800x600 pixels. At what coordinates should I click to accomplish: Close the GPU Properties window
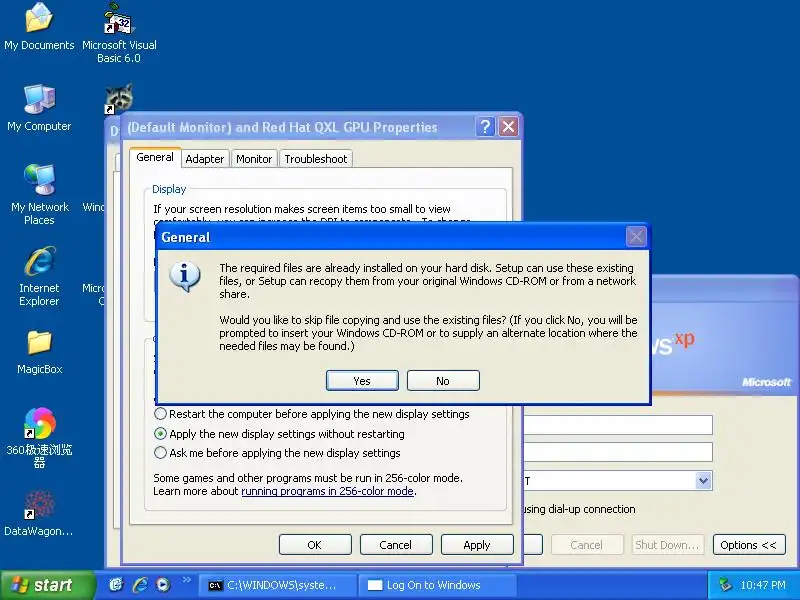point(508,126)
